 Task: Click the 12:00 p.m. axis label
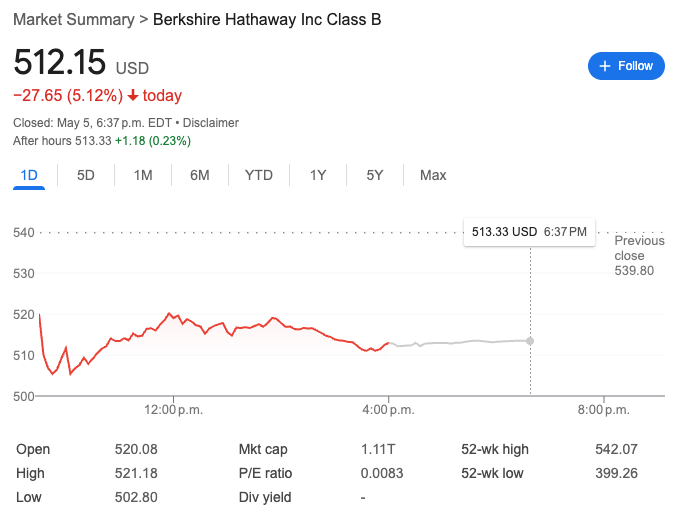tap(174, 410)
